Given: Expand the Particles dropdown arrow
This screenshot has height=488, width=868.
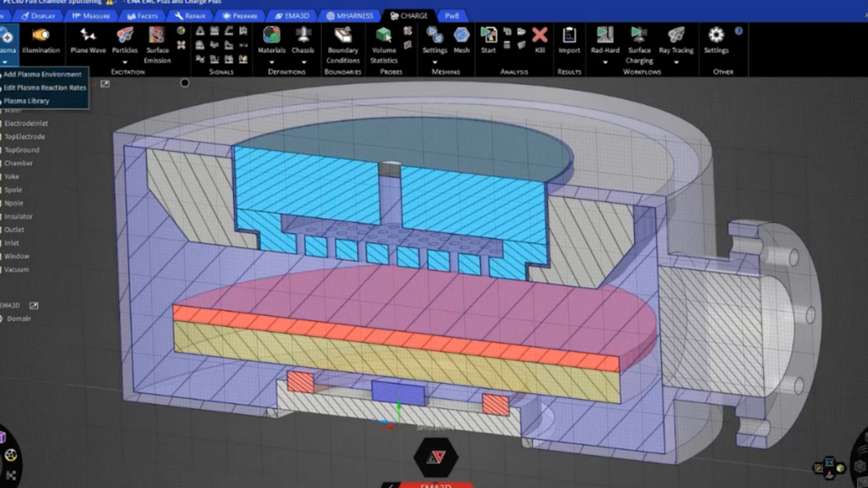Looking at the screenshot, I should 125,60.
